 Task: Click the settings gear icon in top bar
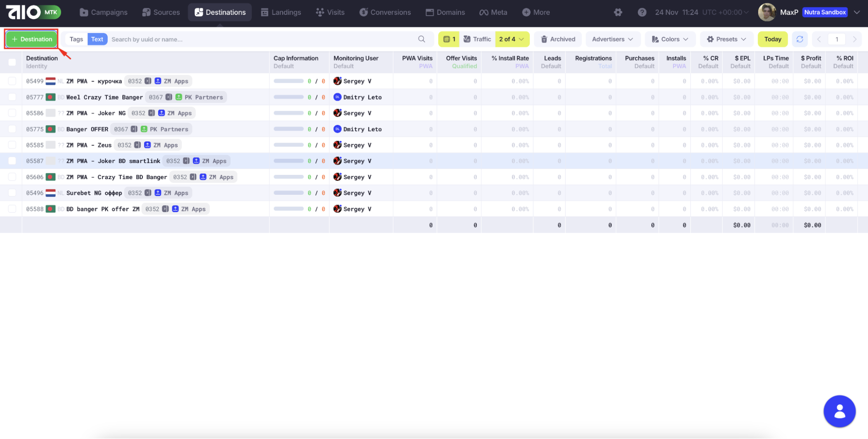click(x=618, y=12)
